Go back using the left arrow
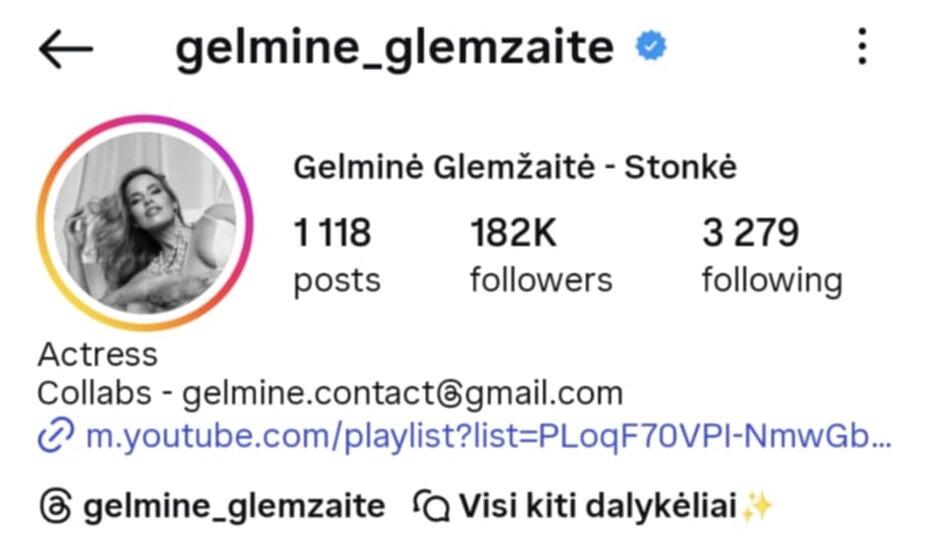 click(66, 48)
